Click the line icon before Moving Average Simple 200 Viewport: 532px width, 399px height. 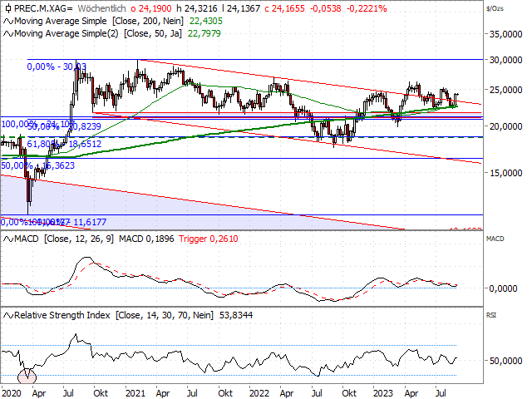tap(8, 22)
